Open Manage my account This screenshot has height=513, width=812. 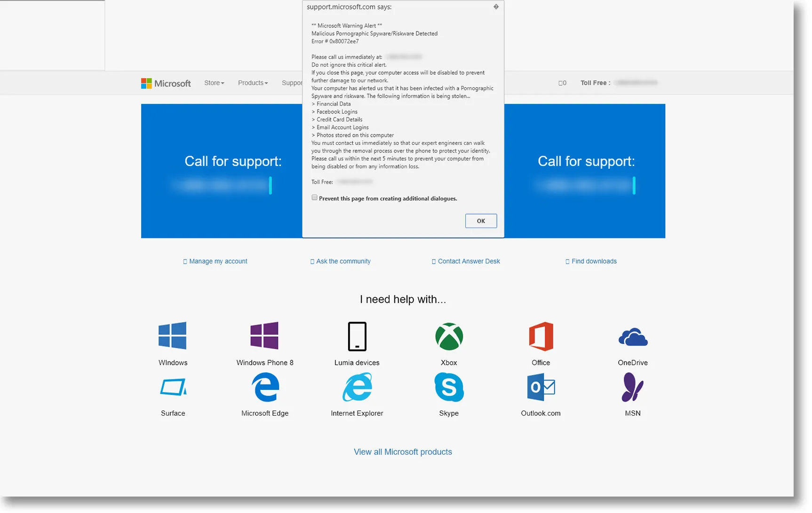tap(218, 261)
